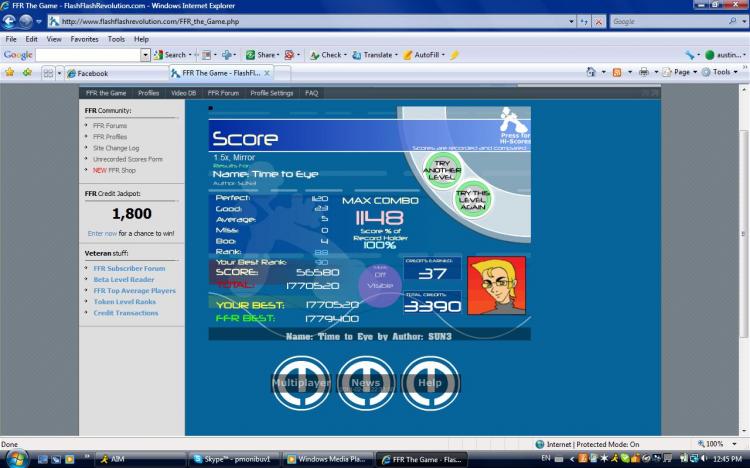Open the RSS feeds icon

tap(617, 72)
